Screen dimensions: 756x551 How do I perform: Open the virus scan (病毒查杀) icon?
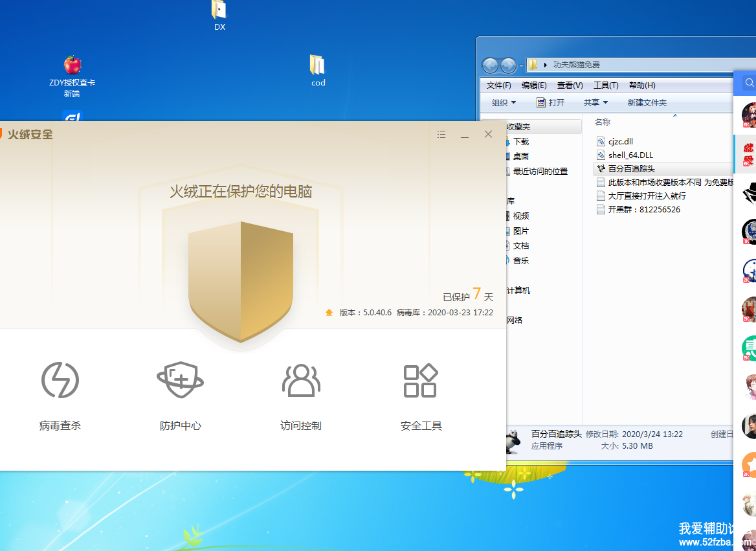click(60, 380)
